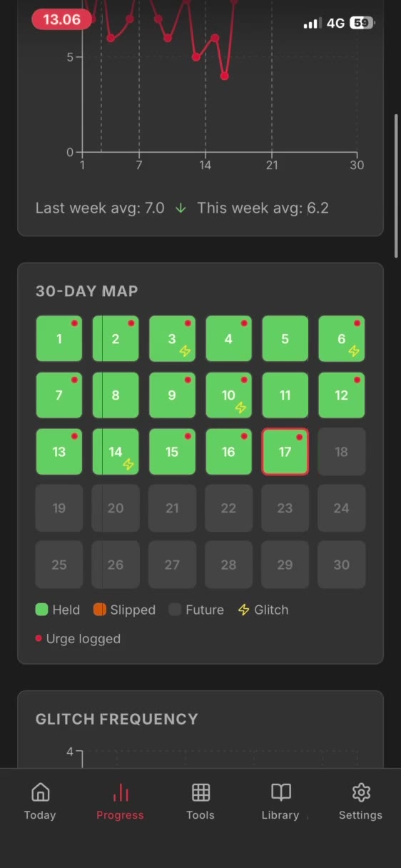Tap future day 18 tile
The height and width of the screenshot is (868, 401).
341,452
